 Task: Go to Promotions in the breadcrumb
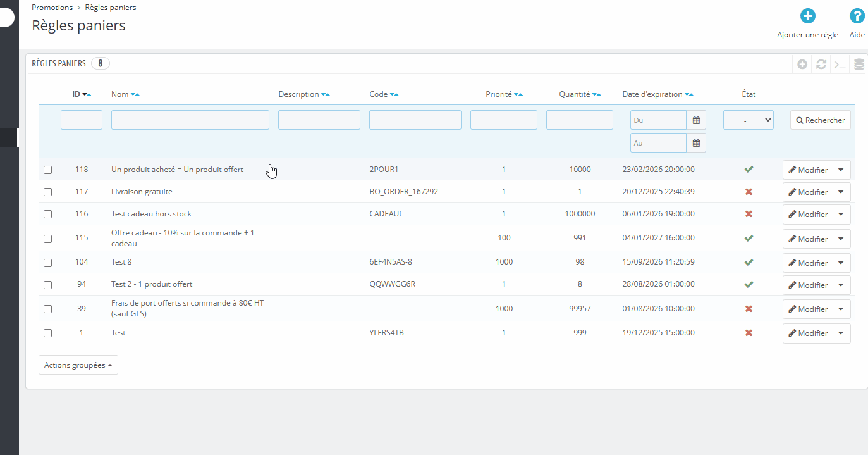[x=52, y=8]
